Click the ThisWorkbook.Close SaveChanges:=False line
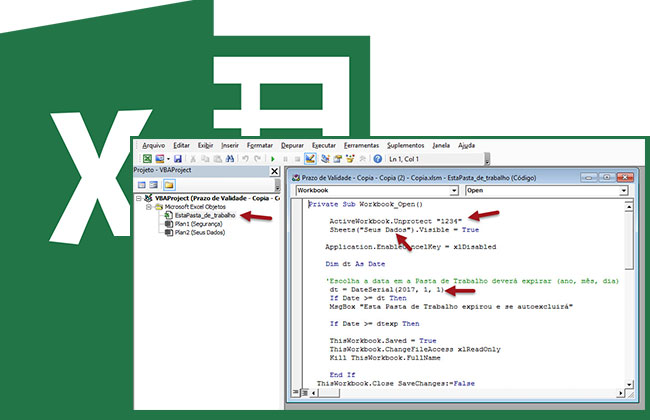The width and height of the screenshot is (650, 420). [395, 384]
